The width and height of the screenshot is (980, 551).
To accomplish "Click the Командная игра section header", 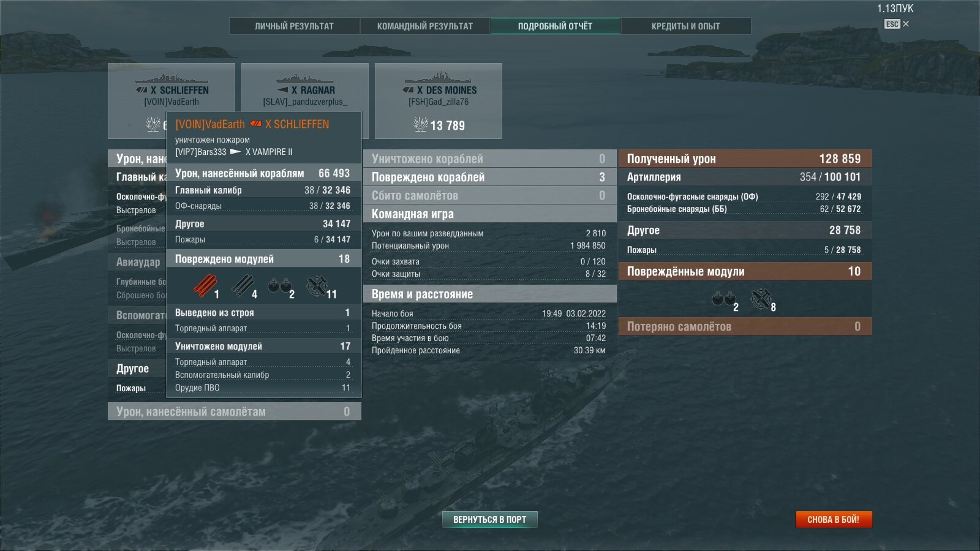I will point(489,214).
